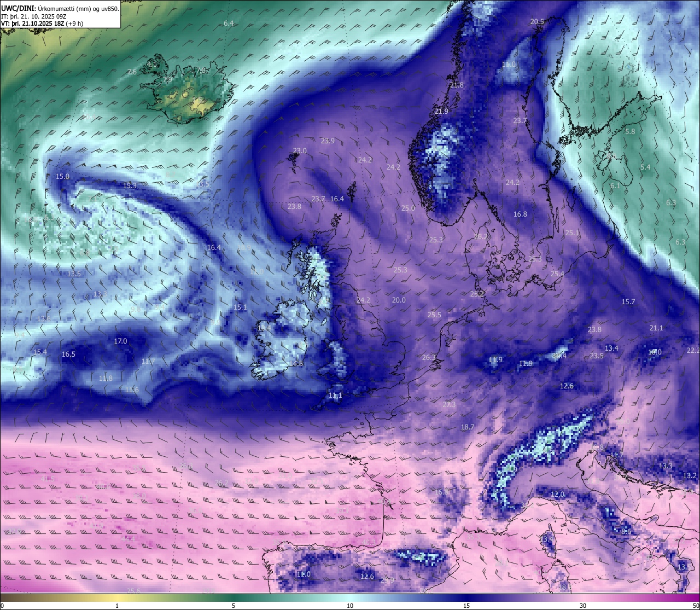The height and width of the screenshot is (610, 700).
Task: Click the map value '6.1'
Action: 615,185
